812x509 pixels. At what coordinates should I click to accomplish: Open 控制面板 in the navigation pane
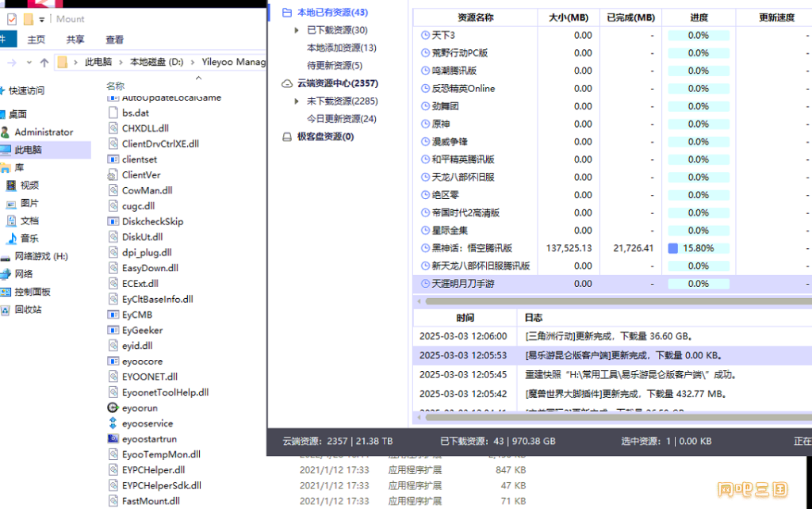33,292
